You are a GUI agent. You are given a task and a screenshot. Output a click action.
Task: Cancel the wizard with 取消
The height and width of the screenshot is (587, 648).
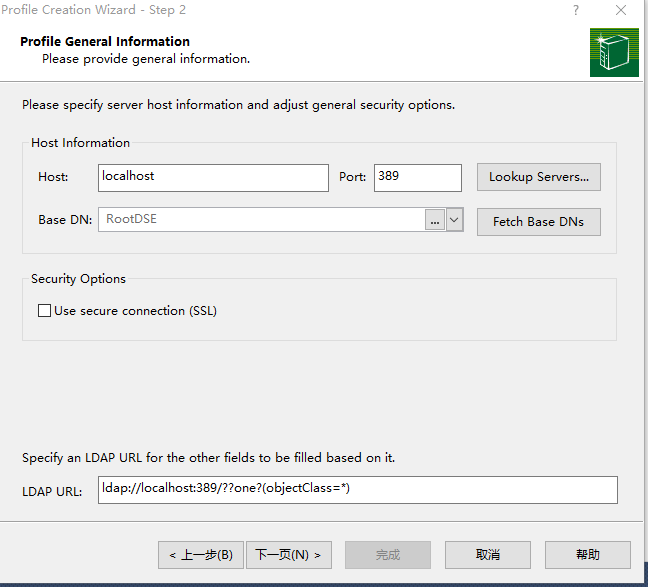pyautogui.click(x=488, y=554)
